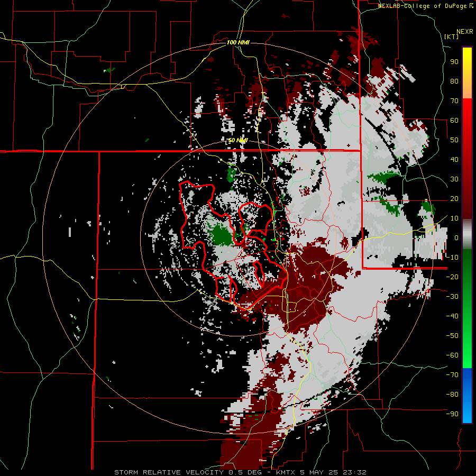
Task: Click the "50 NMI" range ring label
Action: [238, 140]
